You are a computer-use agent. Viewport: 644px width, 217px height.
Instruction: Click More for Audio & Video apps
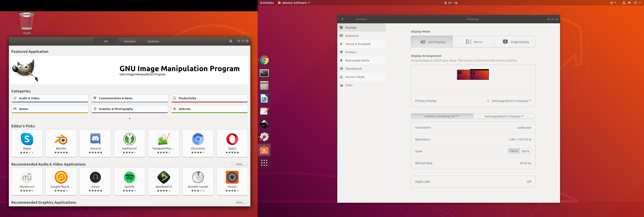pos(240,164)
